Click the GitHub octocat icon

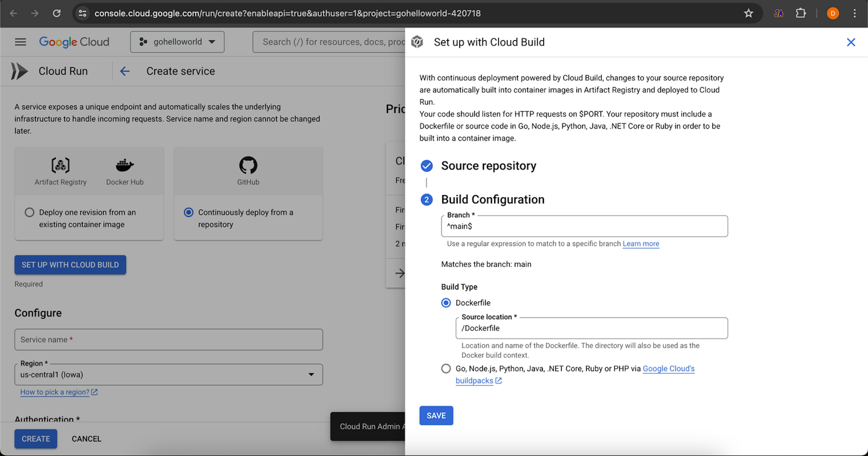[248, 165]
